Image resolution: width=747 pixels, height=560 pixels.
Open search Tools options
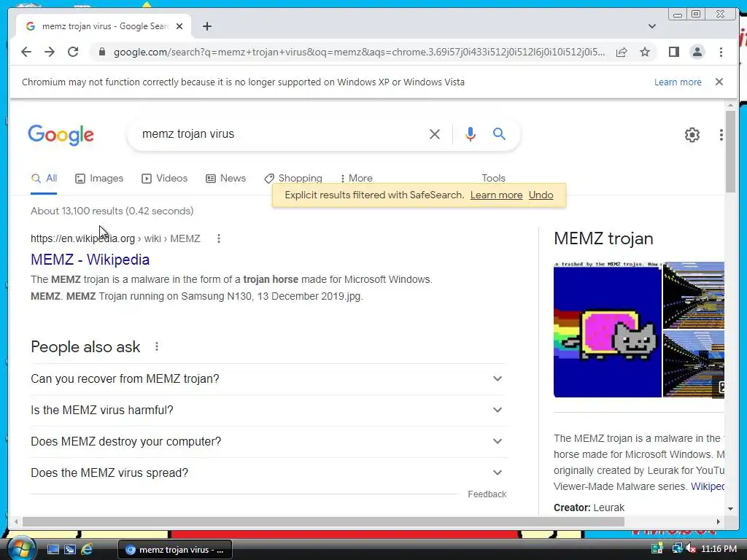click(493, 178)
